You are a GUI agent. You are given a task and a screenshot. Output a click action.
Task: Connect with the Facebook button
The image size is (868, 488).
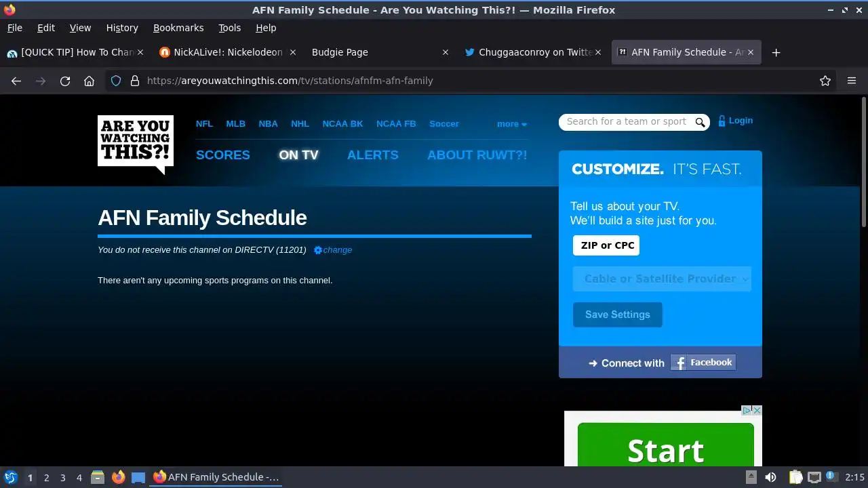click(703, 363)
